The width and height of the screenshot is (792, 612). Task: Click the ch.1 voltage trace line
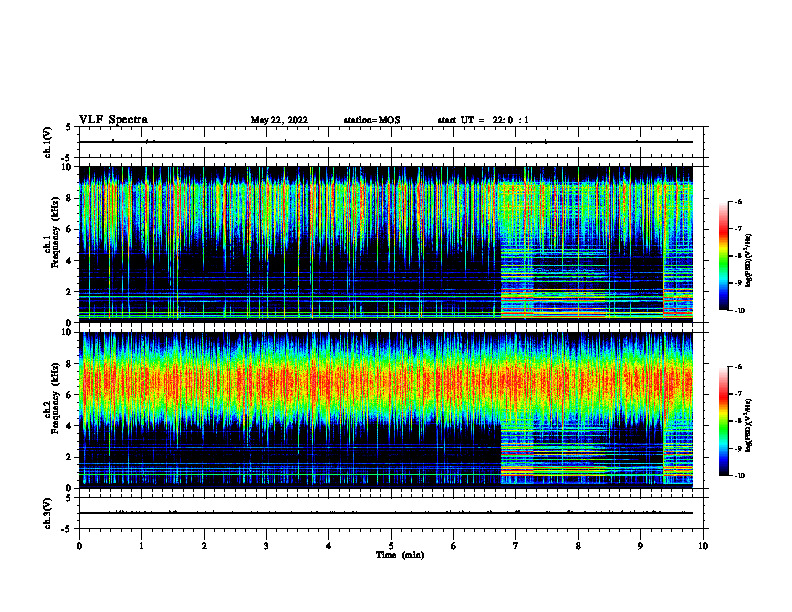pos(386,142)
